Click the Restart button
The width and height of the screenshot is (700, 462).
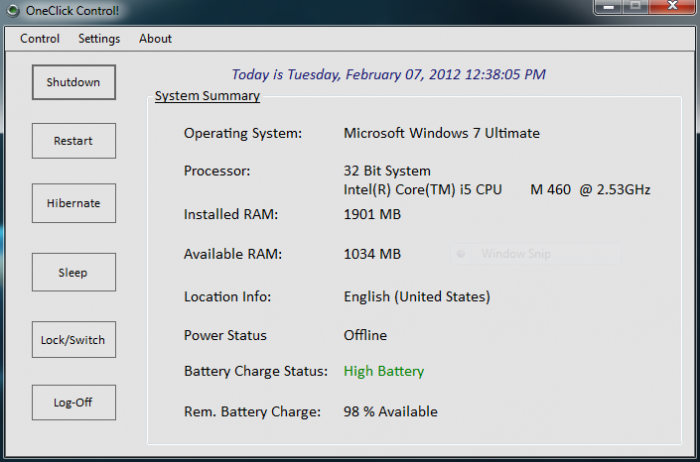point(74,141)
